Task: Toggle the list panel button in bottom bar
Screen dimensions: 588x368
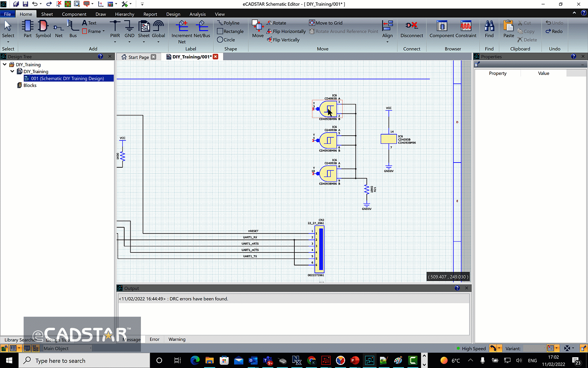Action: [x=13, y=349]
